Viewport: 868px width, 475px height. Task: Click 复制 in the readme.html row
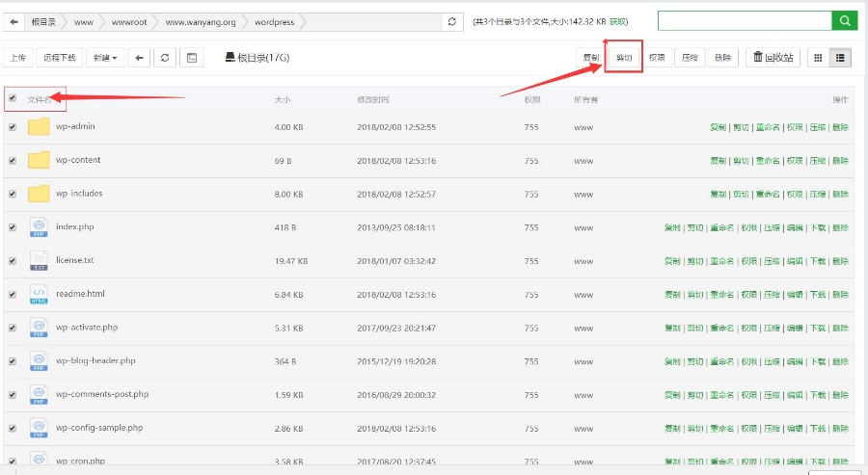click(x=672, y=295)
